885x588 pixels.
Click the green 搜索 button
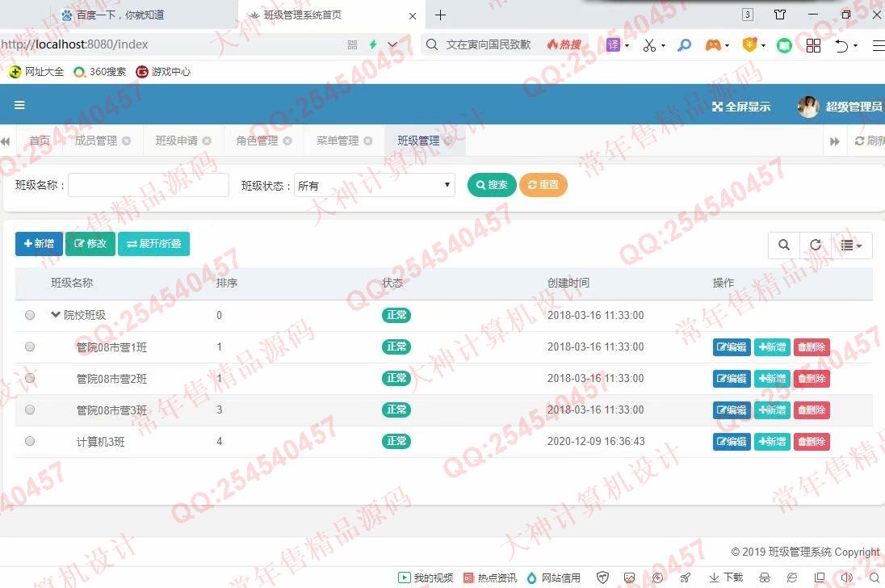pyautogui.click(x=492, y=185)
